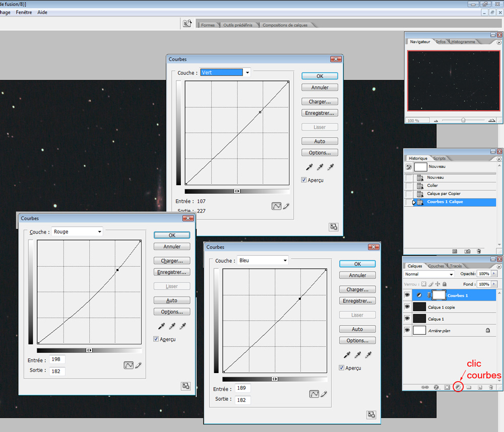Image resolution: width=504 pixels, height=432 pixels.
Task: Click lock transparent pixels icon
Action: [424, 284]
